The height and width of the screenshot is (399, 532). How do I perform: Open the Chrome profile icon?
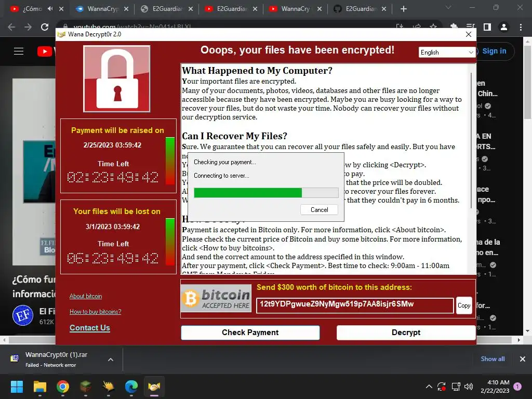(504, 27)
